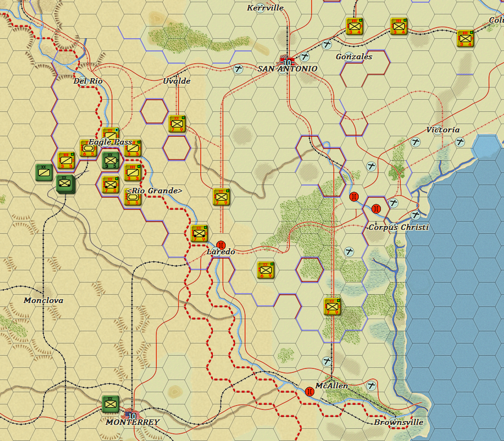
Task: Click the red bridge marker at Laredo
Action: [221, 245]
